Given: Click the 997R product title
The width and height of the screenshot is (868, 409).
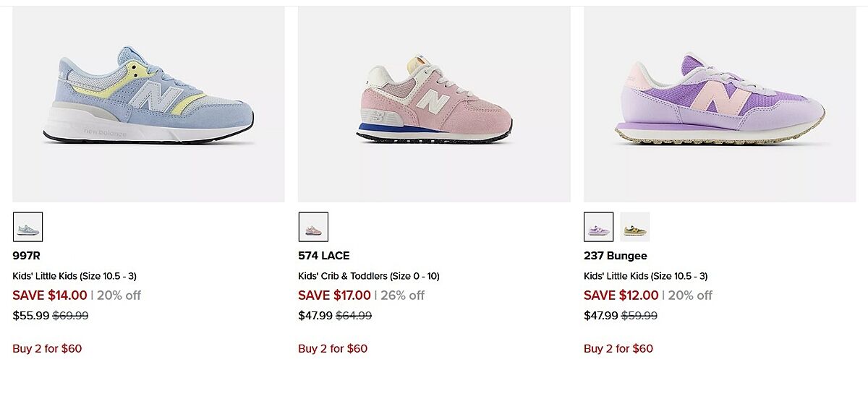Looking at the screenshot, I should [x=26, y=256].
